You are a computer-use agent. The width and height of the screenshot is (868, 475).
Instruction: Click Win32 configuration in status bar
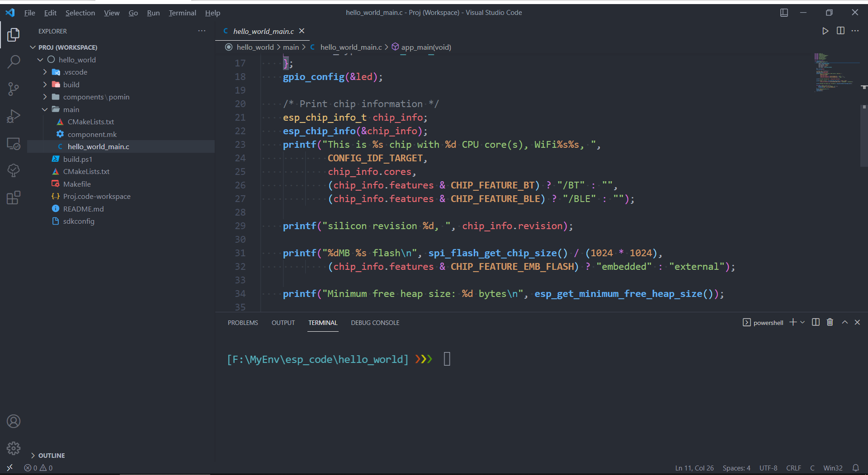click(x=833, y=468)
